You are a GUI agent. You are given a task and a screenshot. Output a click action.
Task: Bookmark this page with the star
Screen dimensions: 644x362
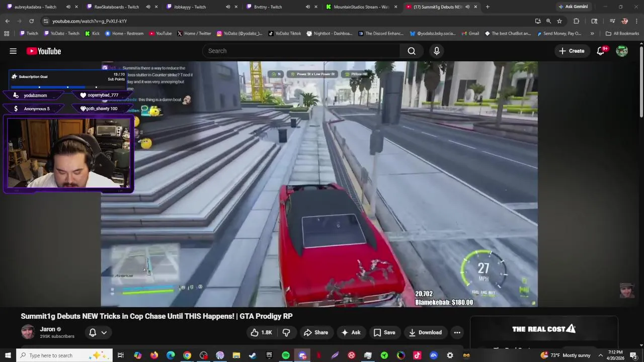coord(559,21)
